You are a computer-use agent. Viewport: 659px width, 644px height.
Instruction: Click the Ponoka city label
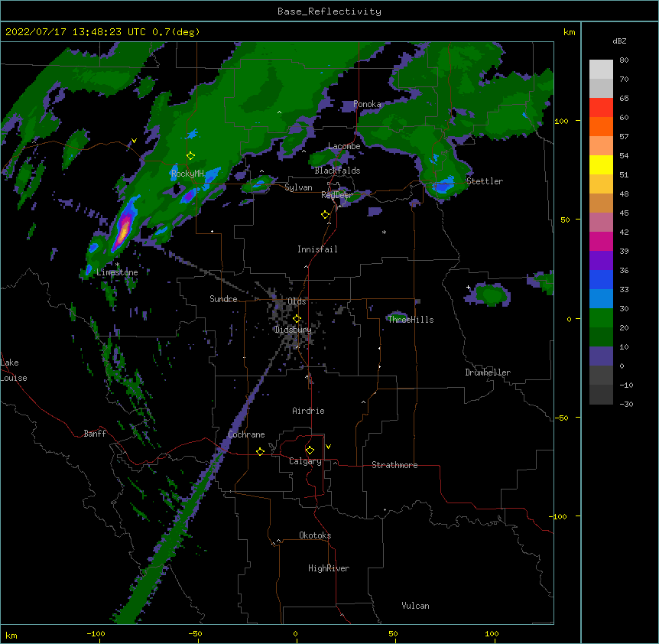pos(367,104)
